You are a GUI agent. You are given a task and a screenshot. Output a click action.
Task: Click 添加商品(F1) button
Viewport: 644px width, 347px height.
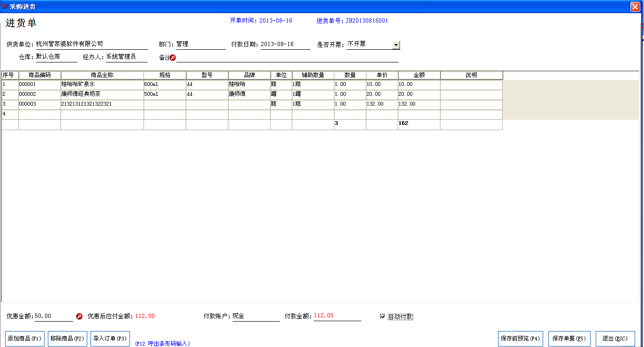pyautogui.click(x=25, y=339)
